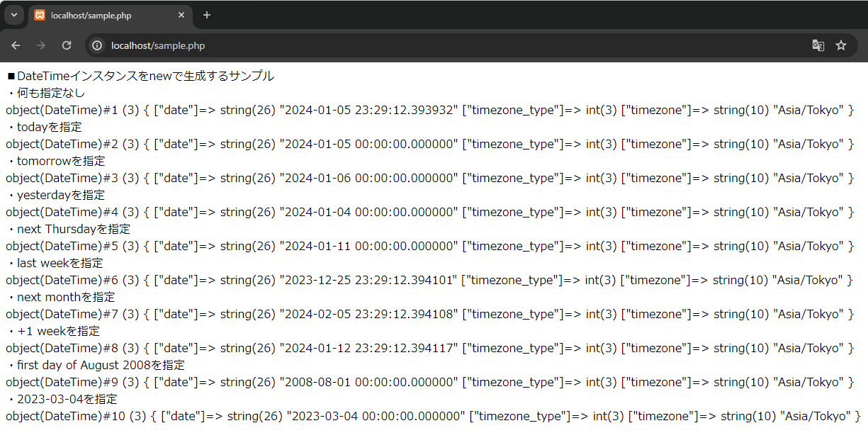The height and width of the screenshot is (445, 868).
Task: Click the translate page icon
Action: point(818,45)
